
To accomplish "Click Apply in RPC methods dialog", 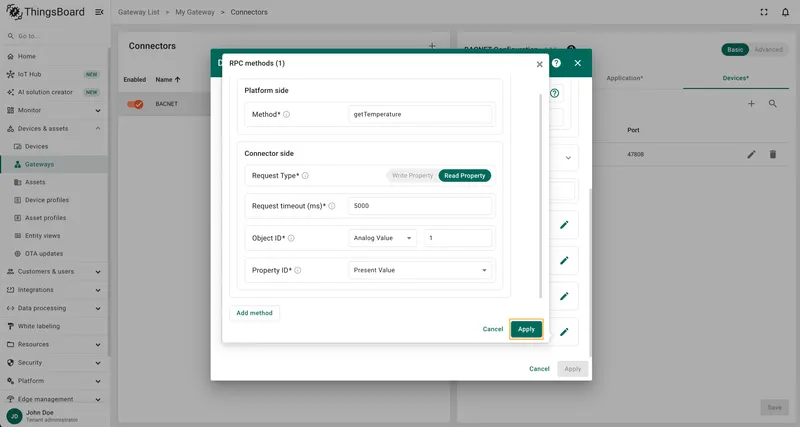I will point(527,329).
